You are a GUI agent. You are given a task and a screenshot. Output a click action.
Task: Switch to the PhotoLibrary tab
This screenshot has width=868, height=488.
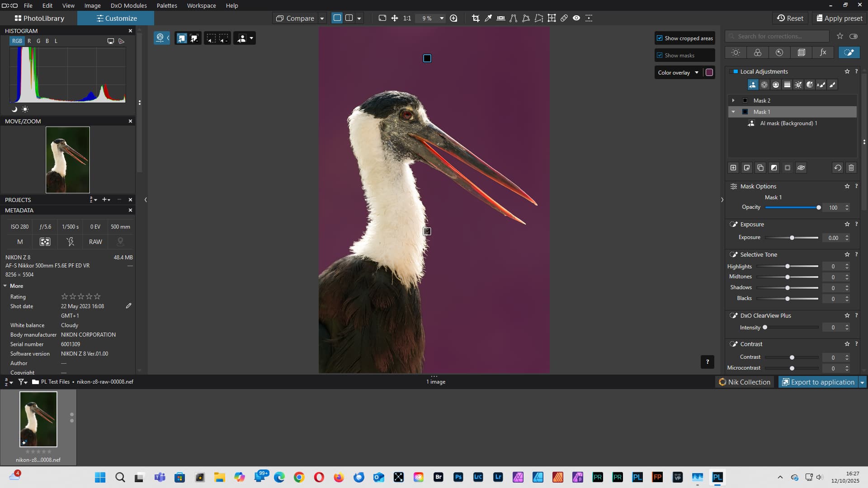pyautogui.click(x=39, y=18)
